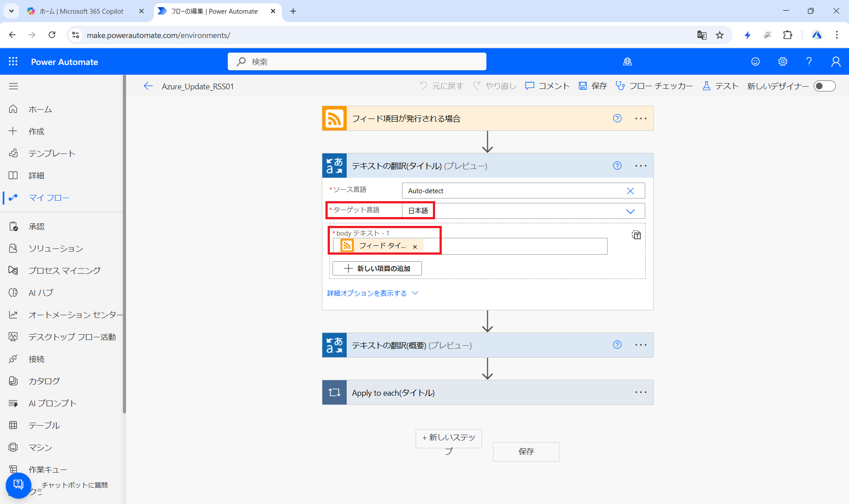This screenshot has width=849, height=504.
Task: Click フロー チェッカー in toolbar
Action: [x=654, y=86]
